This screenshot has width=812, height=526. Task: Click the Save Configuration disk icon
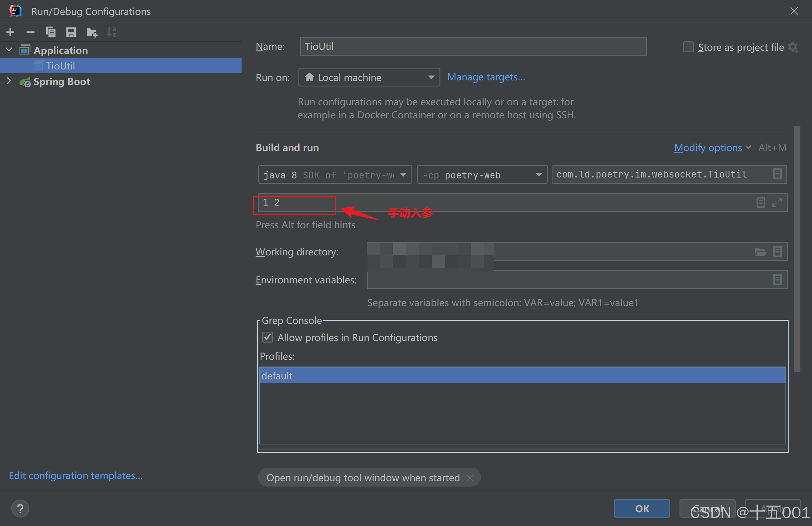click(71, 32)
